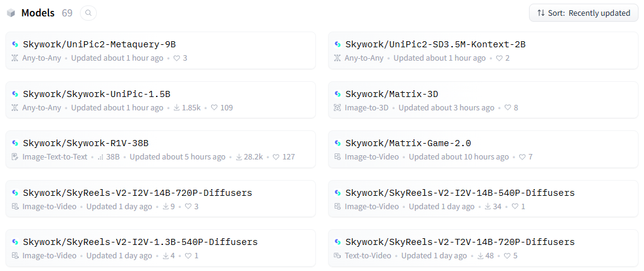Click Skywork logo on UniPic2-Metaquery-9B card

[15, 44]
